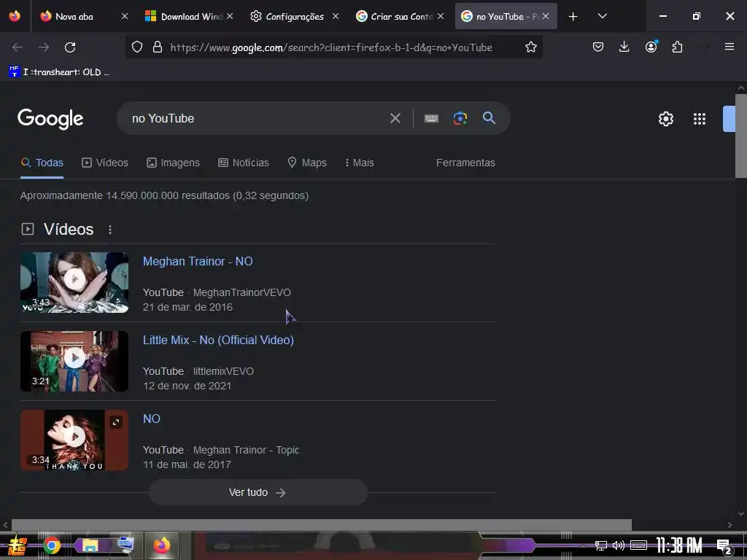Click the Firefox reload page icon
The image size is (747, 560).
pos(70,47)
